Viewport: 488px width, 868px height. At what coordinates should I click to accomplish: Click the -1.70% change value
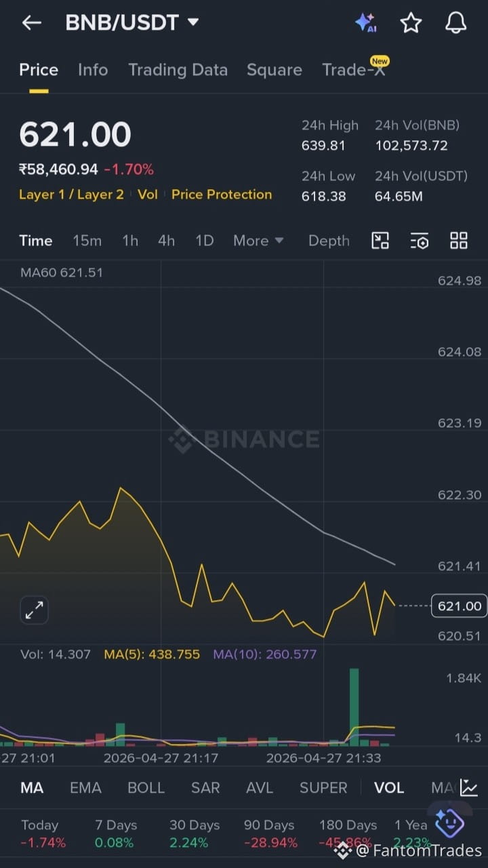point(129,170)
